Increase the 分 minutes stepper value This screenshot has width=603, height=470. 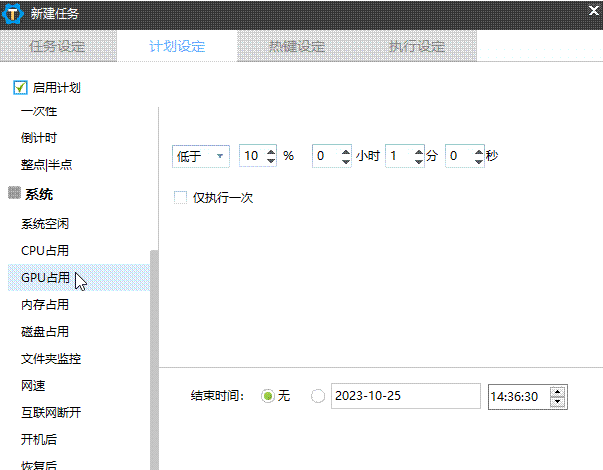(417, 151)
